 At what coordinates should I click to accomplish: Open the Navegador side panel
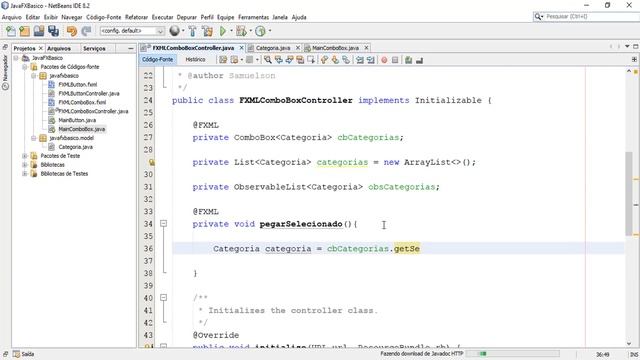coord(5,72)
